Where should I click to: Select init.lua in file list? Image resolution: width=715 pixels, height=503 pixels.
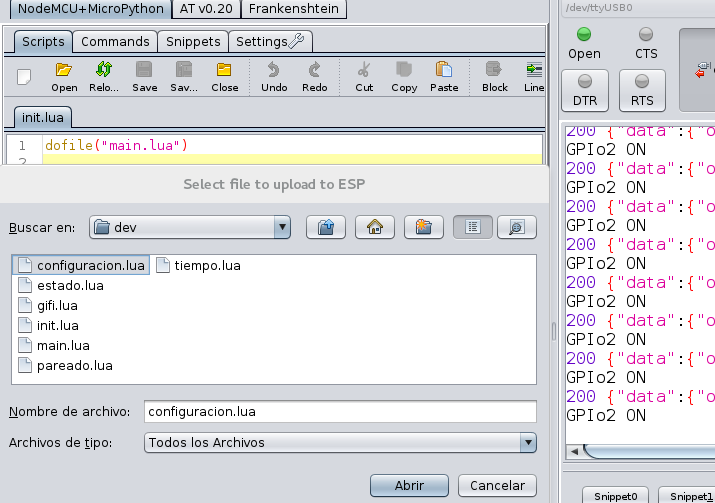click(x=48, y=326)
